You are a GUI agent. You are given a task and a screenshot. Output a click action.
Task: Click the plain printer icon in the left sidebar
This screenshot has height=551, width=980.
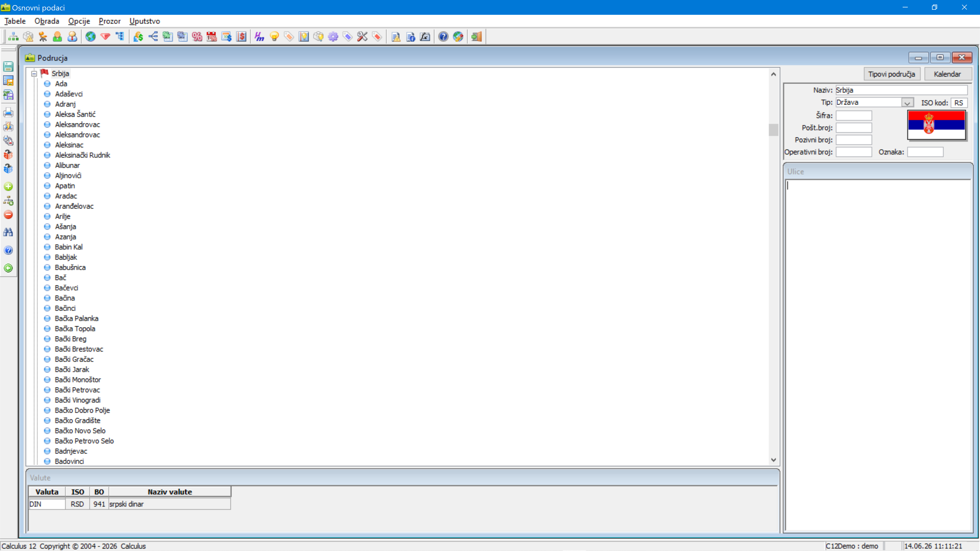(x=8, y=112)
